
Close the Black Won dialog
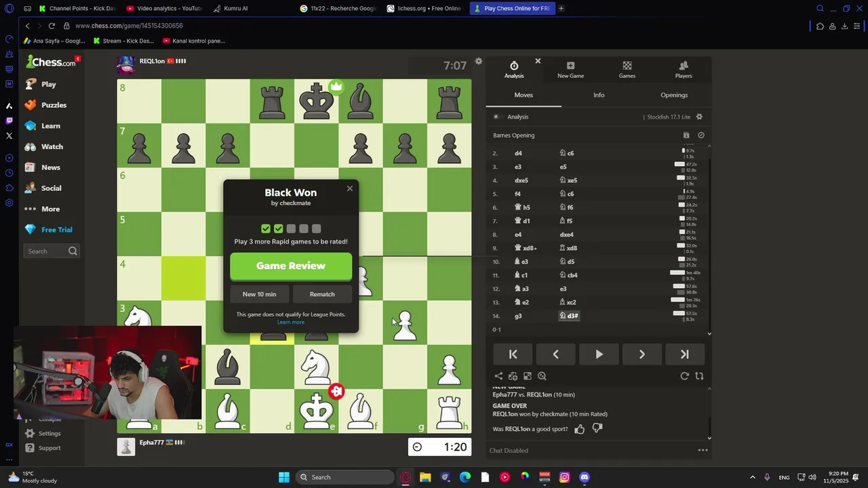click(x=350, y=188)
